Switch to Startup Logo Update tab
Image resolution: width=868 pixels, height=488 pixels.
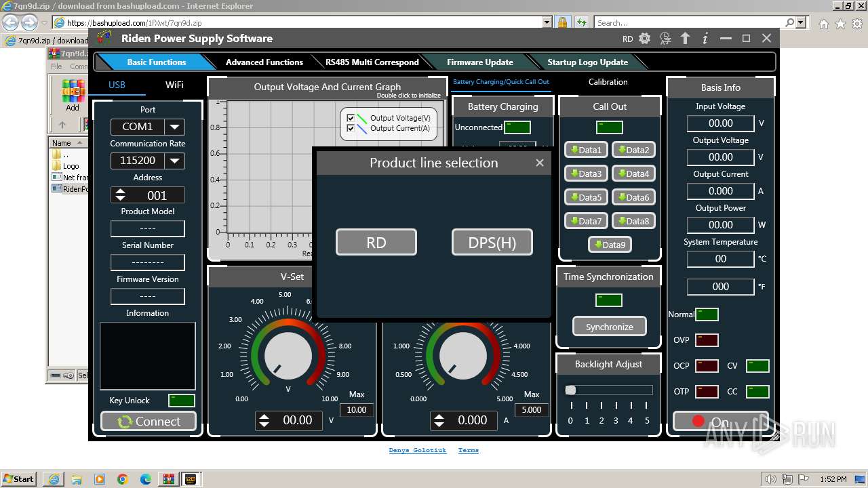coord(587,62)
